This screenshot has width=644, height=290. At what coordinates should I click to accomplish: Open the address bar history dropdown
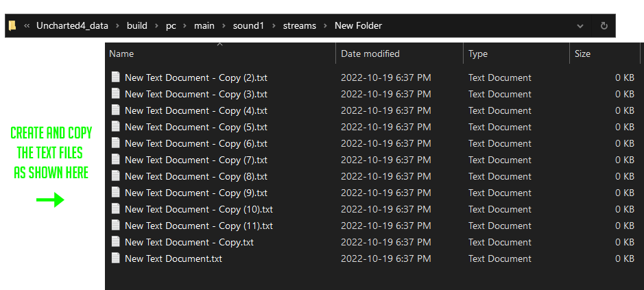point(580,26)
